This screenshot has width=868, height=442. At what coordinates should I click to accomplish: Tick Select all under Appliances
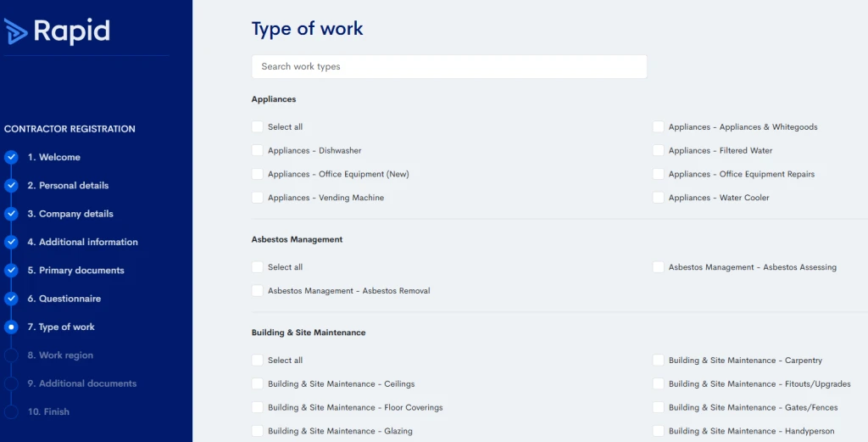click(258, 127)
